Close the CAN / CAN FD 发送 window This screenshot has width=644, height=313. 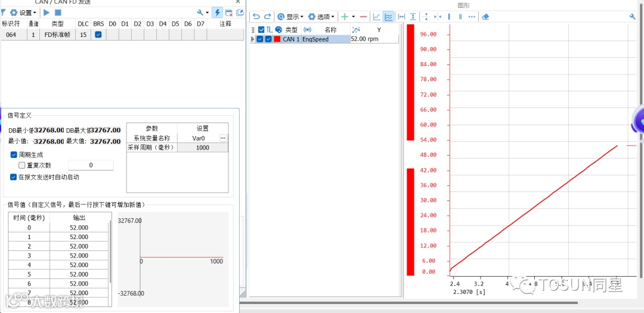pos(238,2)
